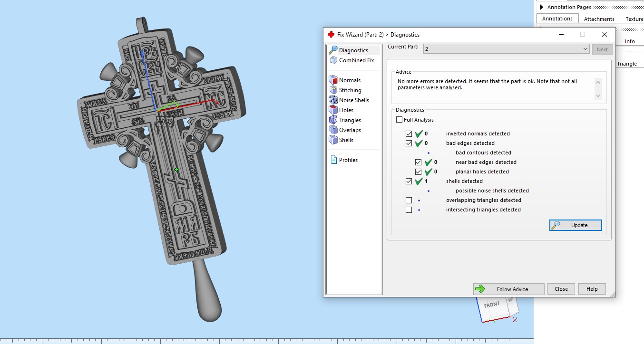Switch to the Attachments tab
The height and width of the screenshot is (344, 644).
tap(599, 19)
